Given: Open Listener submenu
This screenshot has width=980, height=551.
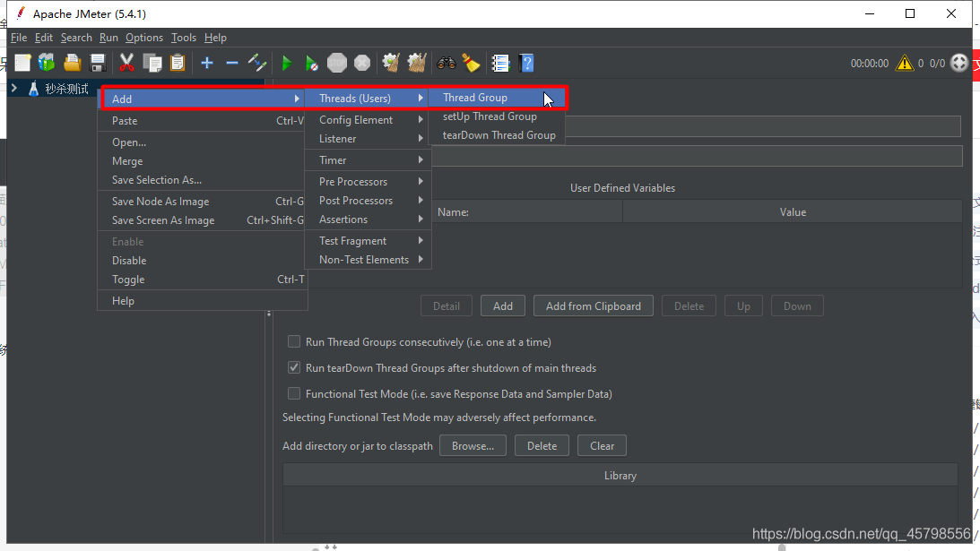Looking at the screenshot, I should pos(368,139).
